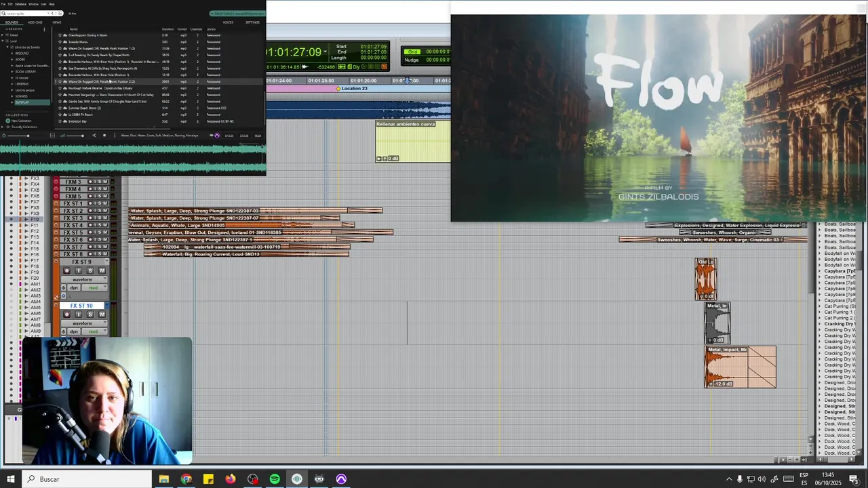The height and width of the screenshot is (488, 868).
Task: Star the Summer Beach Storm sound
Action: 60,108
